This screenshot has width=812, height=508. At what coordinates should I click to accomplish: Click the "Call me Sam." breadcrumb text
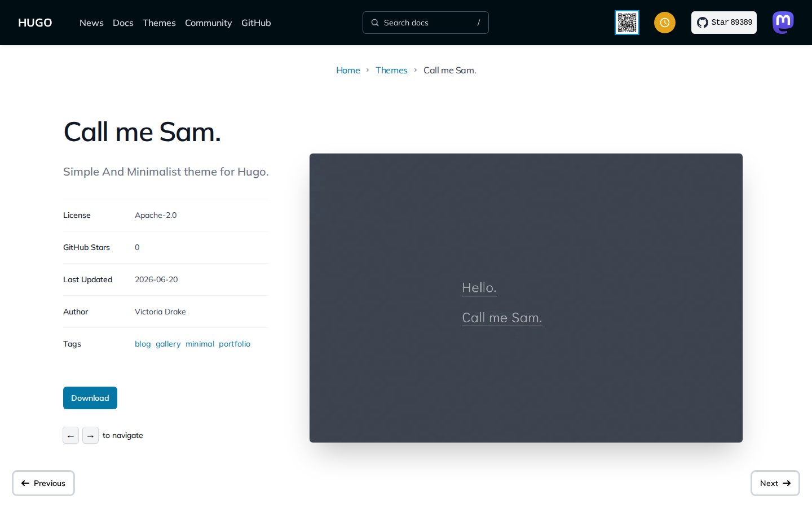tap(450, 70)
